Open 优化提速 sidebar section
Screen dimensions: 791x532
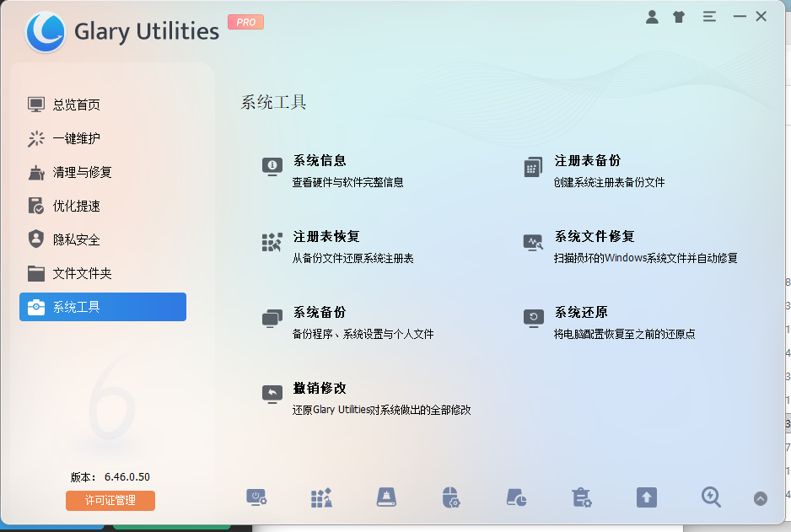(103, 206)
